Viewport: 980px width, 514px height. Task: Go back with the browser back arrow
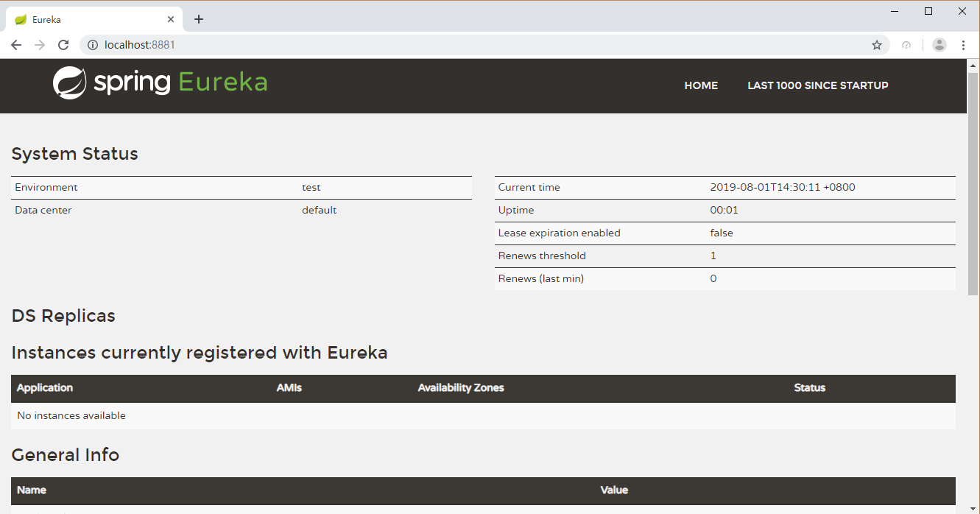[x=16, y=45]
